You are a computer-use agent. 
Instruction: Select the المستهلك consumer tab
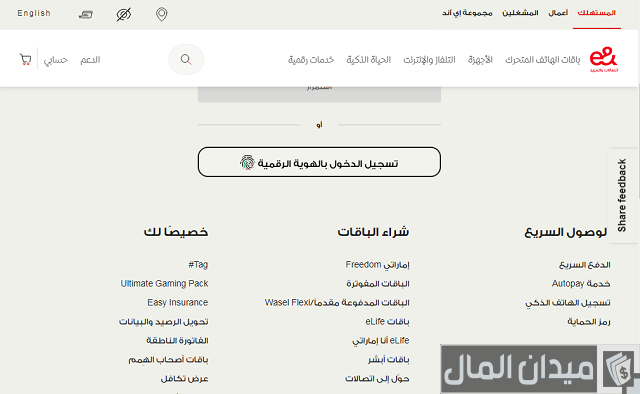tap(596, 13)
